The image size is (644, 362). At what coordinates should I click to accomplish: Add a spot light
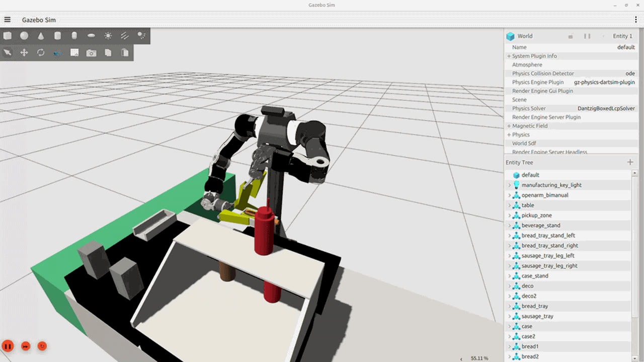pos(141,36)
